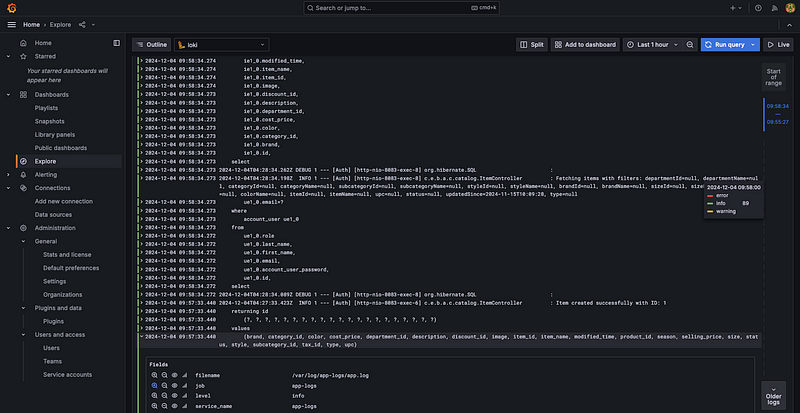Screen dimensions: 800x413
Task: Jump to Start of range
Action: click(x=773, y=77)
